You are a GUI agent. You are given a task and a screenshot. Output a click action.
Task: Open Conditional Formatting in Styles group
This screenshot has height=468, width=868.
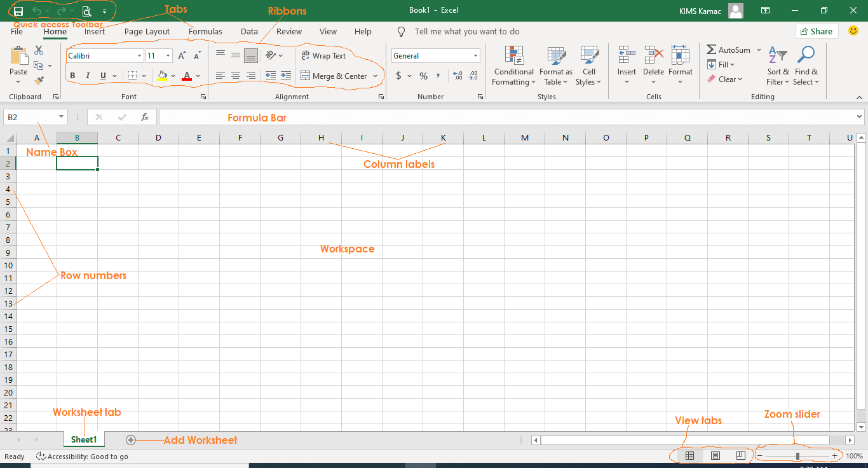point(513,65)
